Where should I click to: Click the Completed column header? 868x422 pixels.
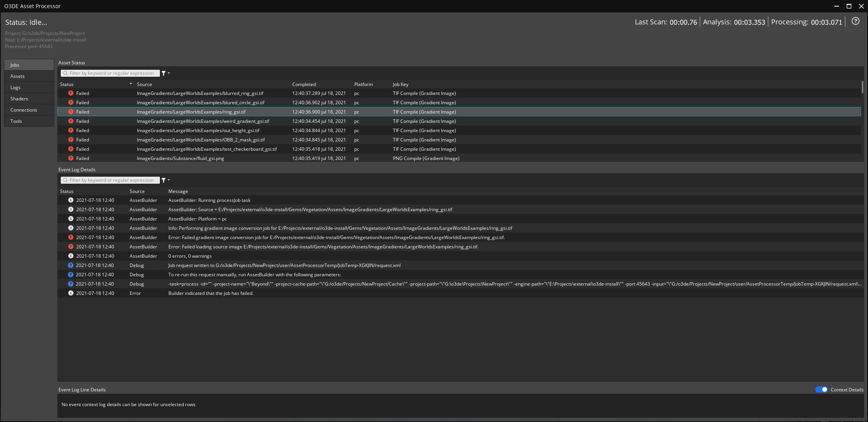coord(304,84)
